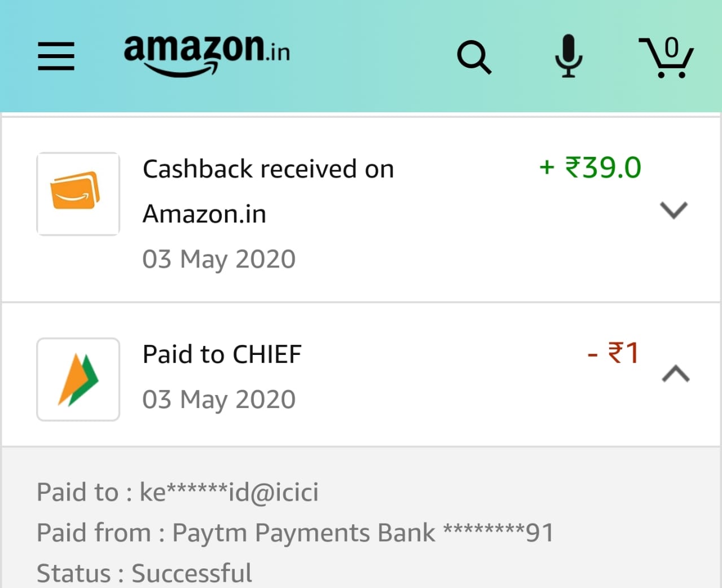Click the masked ICICI UPI ID line
This screenshot has height=588, width=722.
point(178,492)
